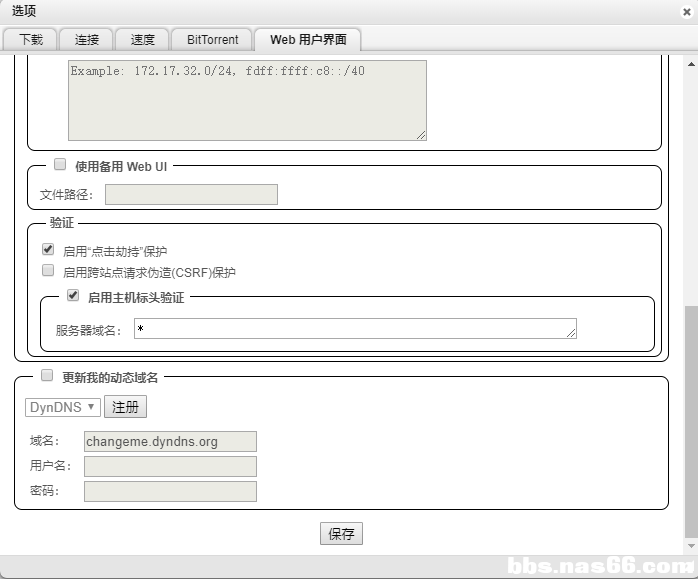This screenshot has width=698, height=579.
Task: Close the 选项 dialog with the X
Action: pos(686,12)
